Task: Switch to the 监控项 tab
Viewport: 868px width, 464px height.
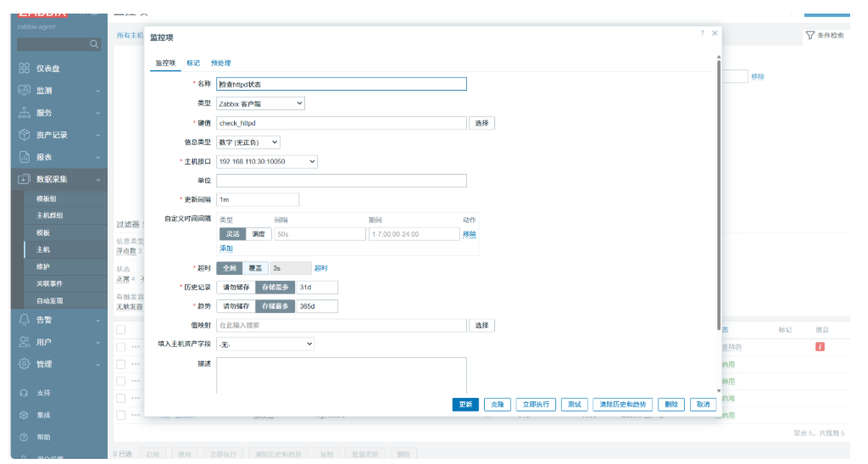Action: pyautogui.click(x=165, y=63)
